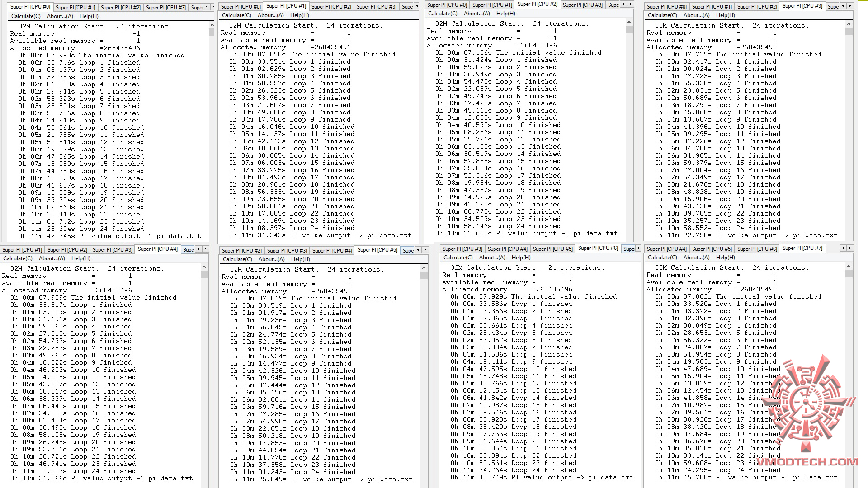868x488 pixels.
Task: Open About...(A) menu in active CPU #3 window
Action: (696, 15)
